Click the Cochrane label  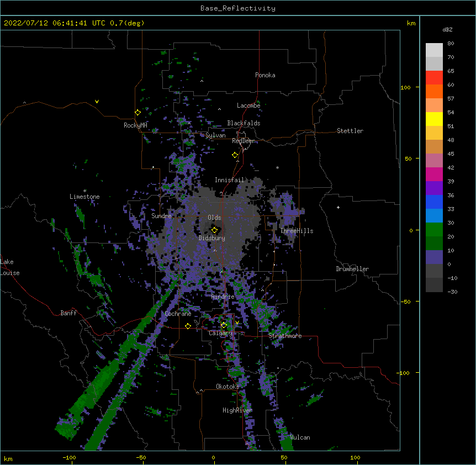point(178,314)
